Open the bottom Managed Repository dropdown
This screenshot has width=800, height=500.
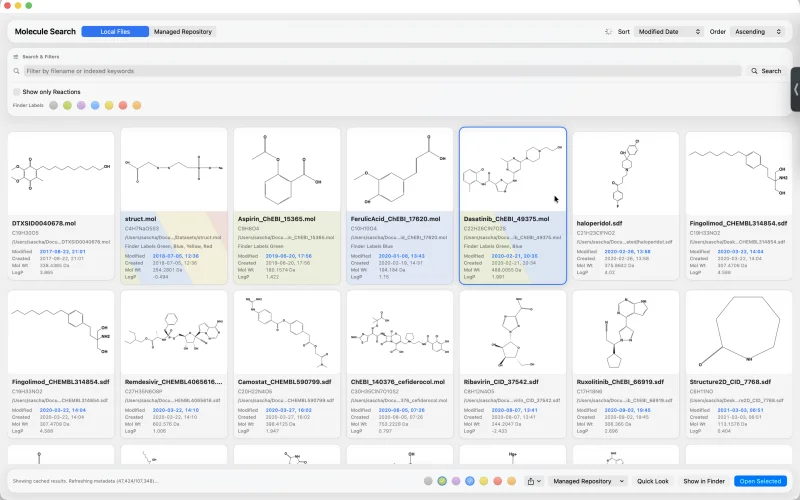[x=588, y=481]
